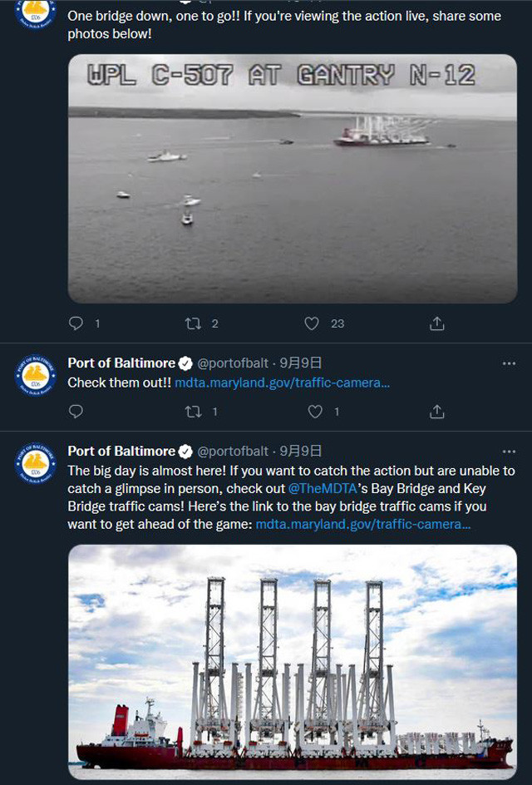Click Port of Baltimore avatar beside "The big day" tweet
This screenshot has height=785, width=532.
click(36, 464)
